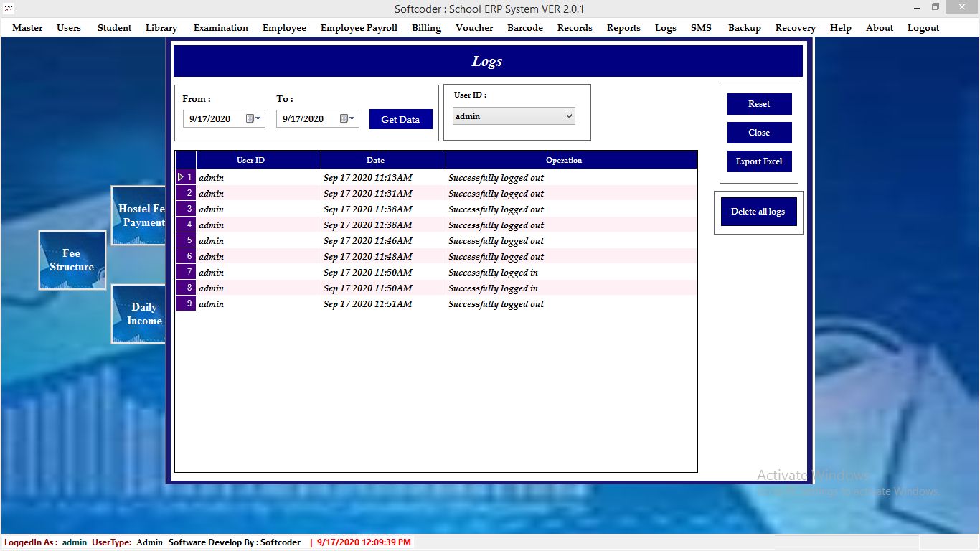This screenshot has height=551, width=980.
Task: Open the Daily Income tile
Action: click(x=138, y=314)
